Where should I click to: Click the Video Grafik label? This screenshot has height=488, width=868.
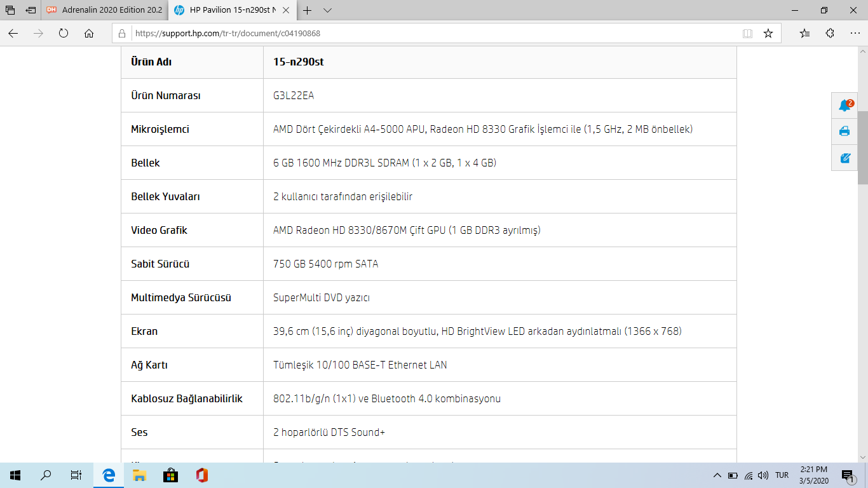(159, 230)
